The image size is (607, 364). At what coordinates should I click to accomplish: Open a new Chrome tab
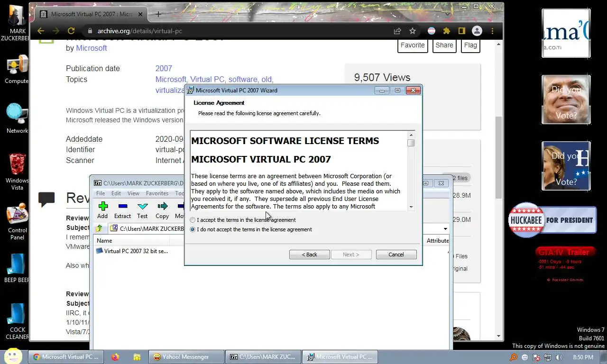tap(158, 14)
